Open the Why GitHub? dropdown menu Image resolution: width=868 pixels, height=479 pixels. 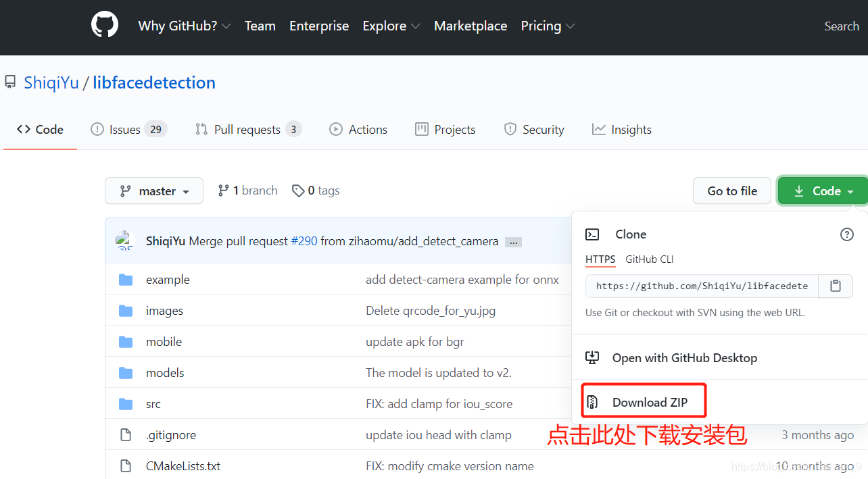[x=185, y=26]
